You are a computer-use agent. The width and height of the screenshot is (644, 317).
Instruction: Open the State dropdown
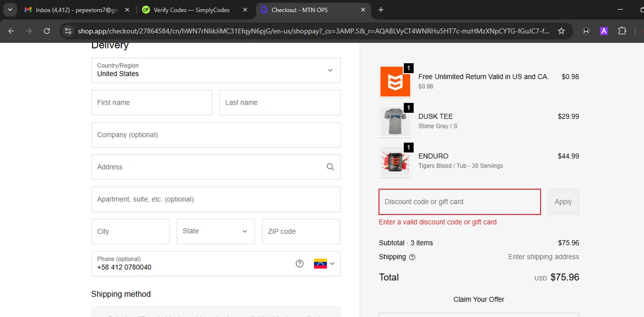point(216,232)
